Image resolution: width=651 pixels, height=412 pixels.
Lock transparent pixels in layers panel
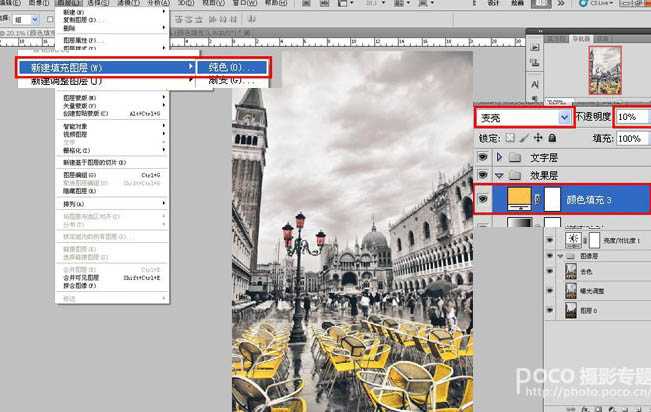(x=510, y=138)
